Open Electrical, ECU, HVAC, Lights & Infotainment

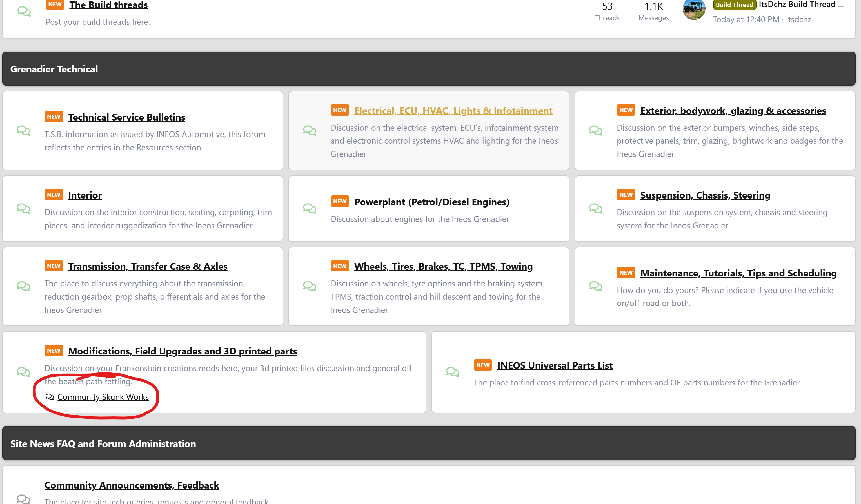pyautogui.click(x=453, y=111)
